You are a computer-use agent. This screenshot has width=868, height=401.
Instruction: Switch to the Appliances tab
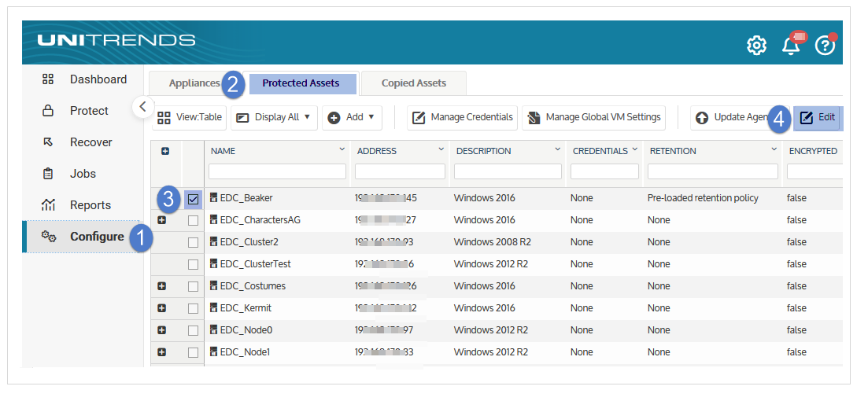(194, 83)
